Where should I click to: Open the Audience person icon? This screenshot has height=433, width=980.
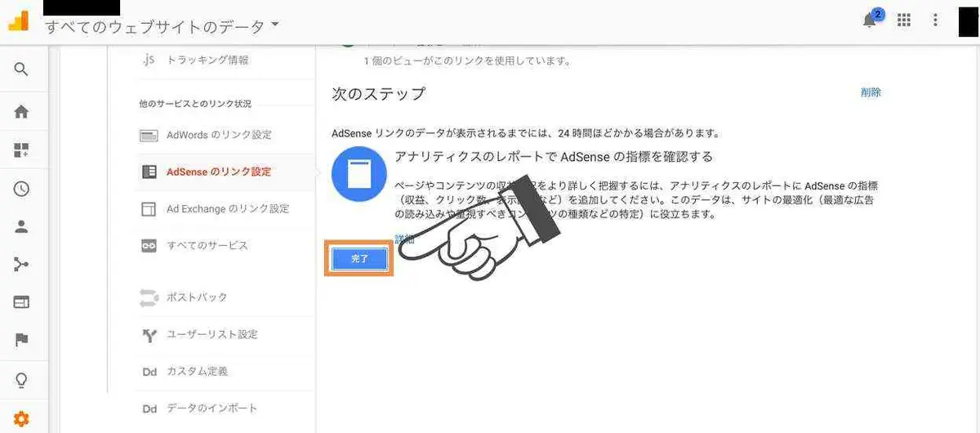pos(21,227)
